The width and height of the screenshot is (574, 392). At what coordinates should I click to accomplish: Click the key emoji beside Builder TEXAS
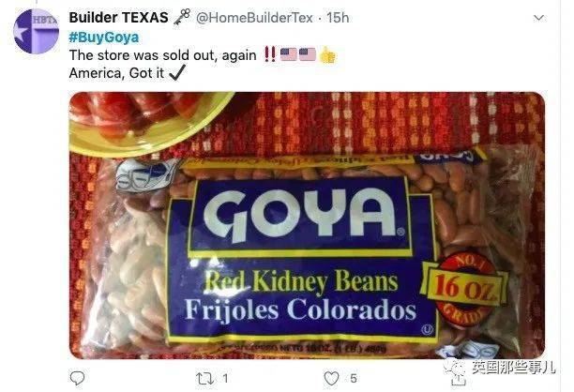point(182,17)
